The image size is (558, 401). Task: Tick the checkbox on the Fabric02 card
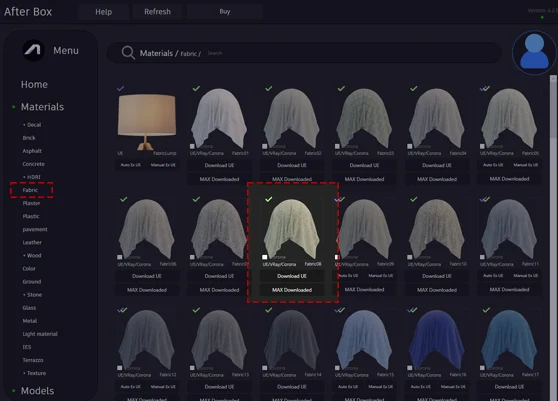(x=264, y=146)
